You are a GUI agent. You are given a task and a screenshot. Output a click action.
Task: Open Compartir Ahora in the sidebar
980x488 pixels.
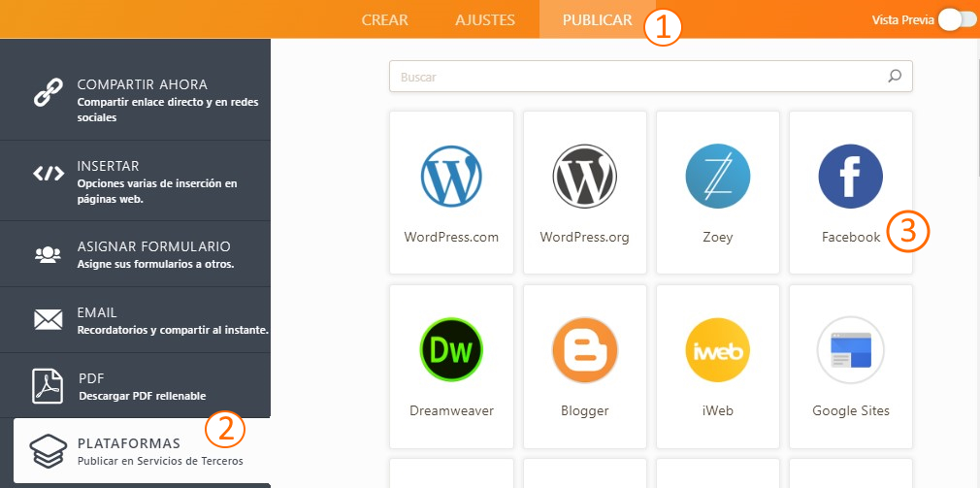pyautogui.click(x=136, y=99)
